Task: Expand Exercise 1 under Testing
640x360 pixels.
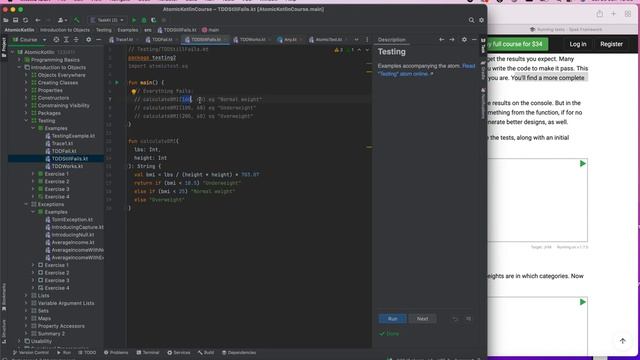Action: 33,174
